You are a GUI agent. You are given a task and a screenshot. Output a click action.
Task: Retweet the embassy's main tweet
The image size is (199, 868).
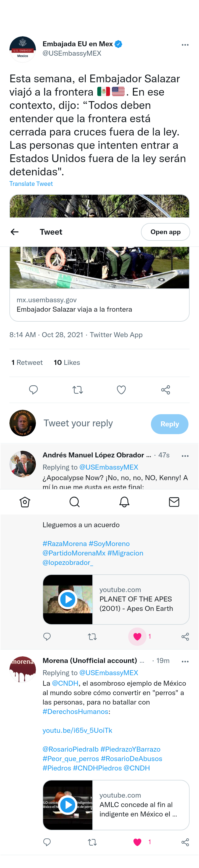[x=78, y=390]
